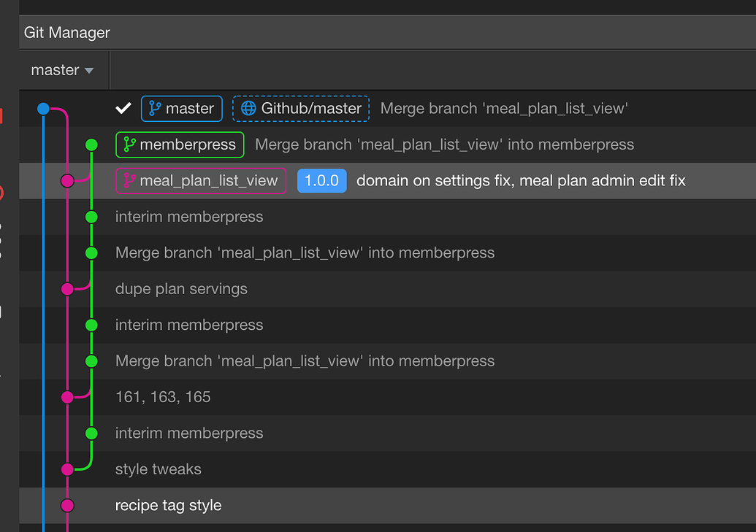Screen dimensions: 756x532
Task: Select the "161, 163, 165" commit
Action: (163, 397)
